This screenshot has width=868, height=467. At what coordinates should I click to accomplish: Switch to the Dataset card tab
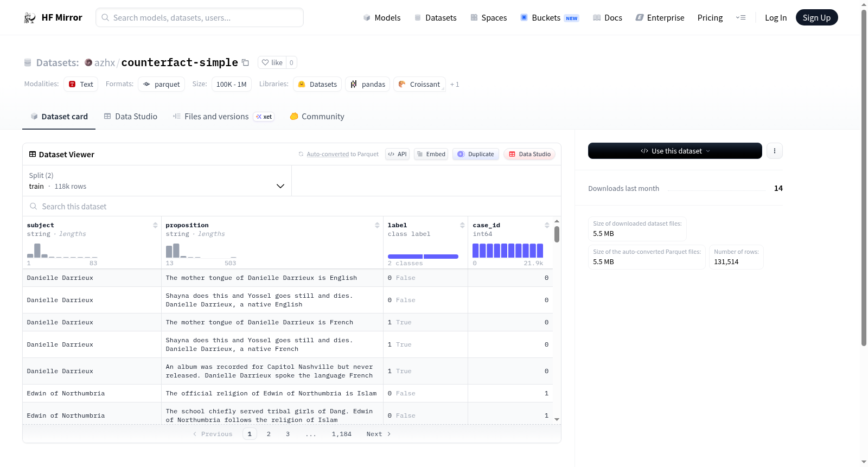point(59,117)
